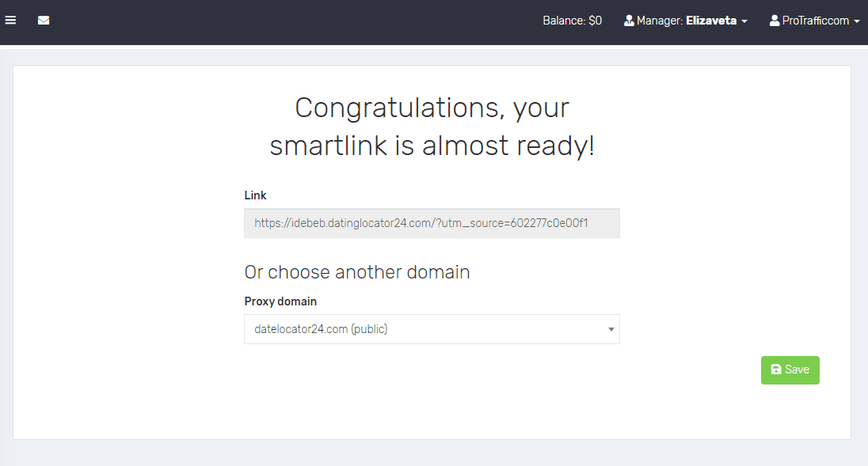The image size is (868, 466).
Task: Click the Congratulations heading text
Action: click(x=432, y=127)
